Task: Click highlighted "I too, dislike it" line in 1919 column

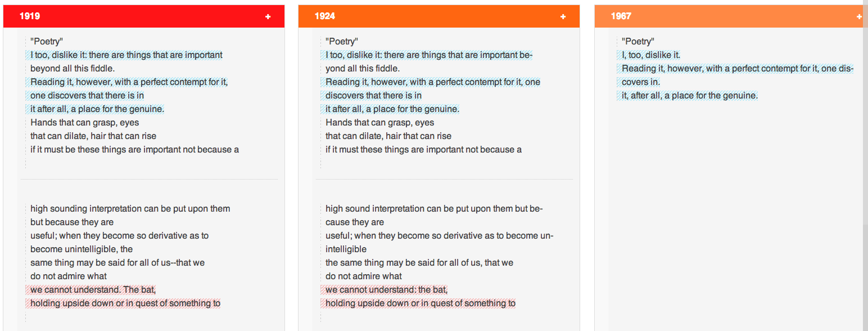Action: coord(126,55)
